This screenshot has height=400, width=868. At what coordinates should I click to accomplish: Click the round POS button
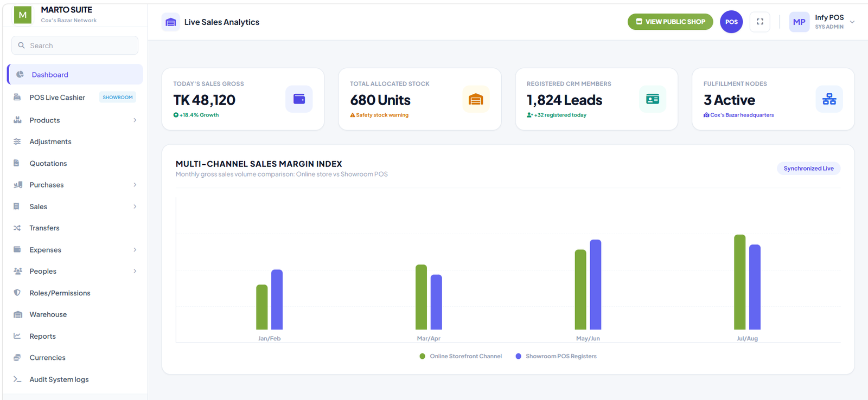click(x=731, y=22)
